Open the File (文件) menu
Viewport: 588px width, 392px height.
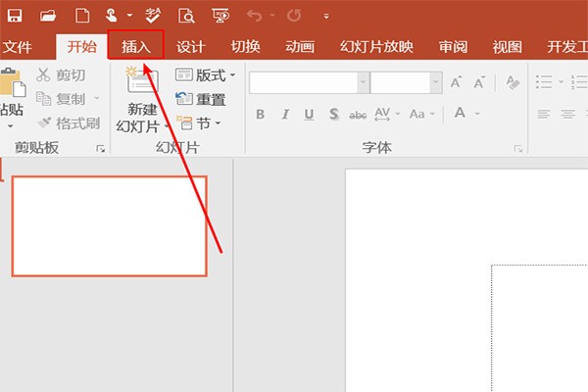(x=18, y=46)
